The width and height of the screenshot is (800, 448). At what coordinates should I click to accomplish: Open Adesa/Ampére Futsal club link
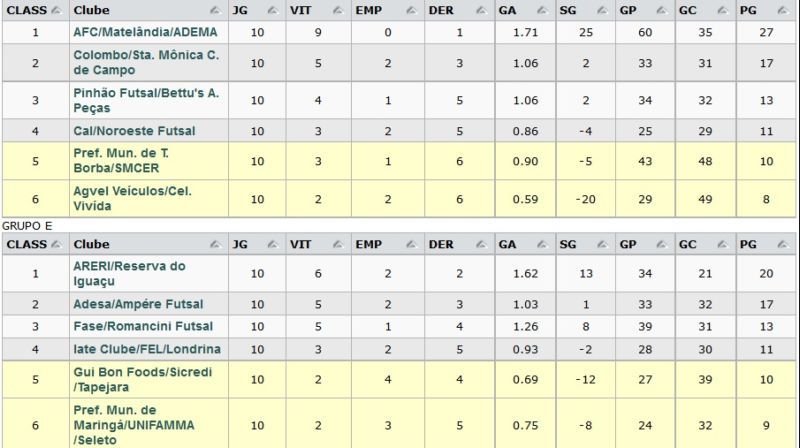coord(138,304)
